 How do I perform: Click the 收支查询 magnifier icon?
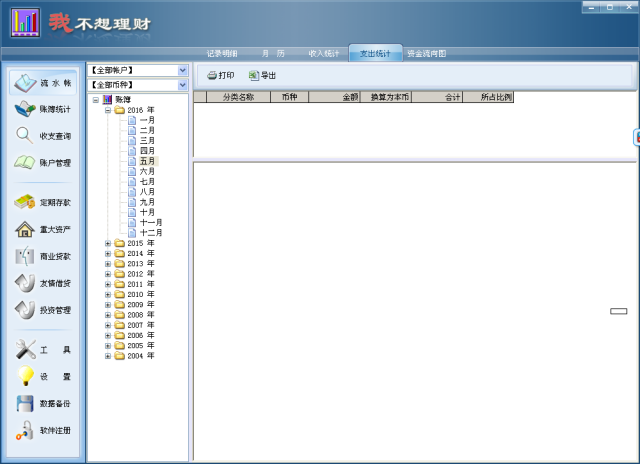25,136
